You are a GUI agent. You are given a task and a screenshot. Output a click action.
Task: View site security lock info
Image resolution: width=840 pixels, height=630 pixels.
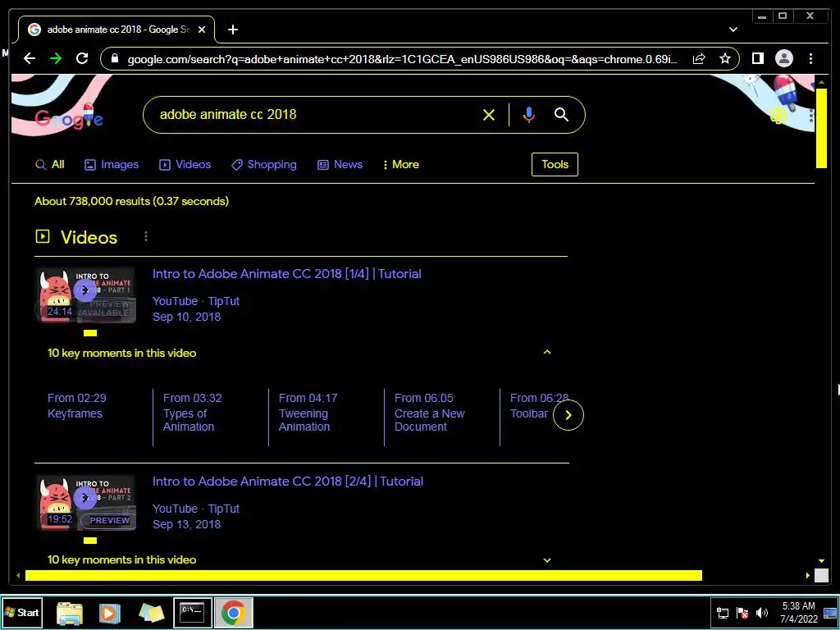(x=115, y=58)
